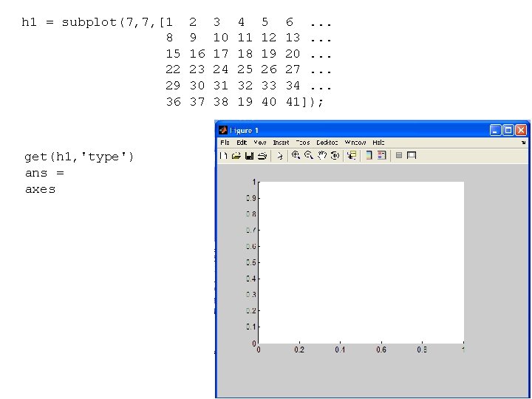Click the Show Plot Tools icon
This screenshot has height=399, width=532.
click(412, 155)
